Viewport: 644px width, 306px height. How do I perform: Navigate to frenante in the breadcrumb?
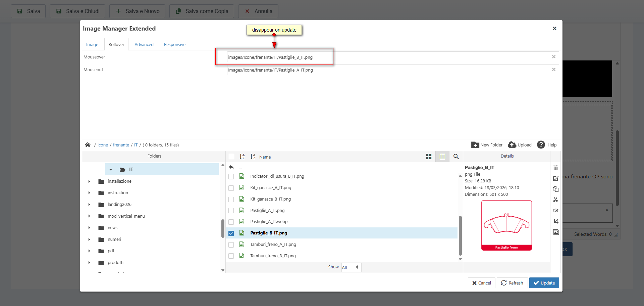121,145
